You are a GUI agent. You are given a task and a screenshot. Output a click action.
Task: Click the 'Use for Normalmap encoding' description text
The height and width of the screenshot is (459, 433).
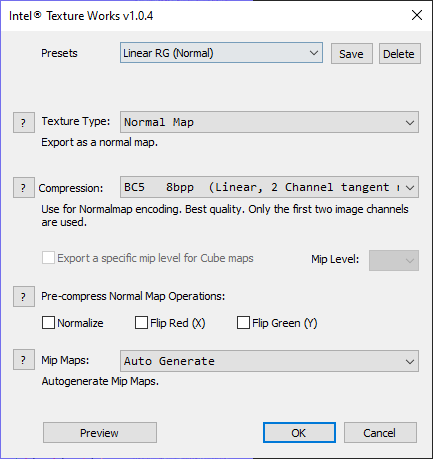(225, 216)
